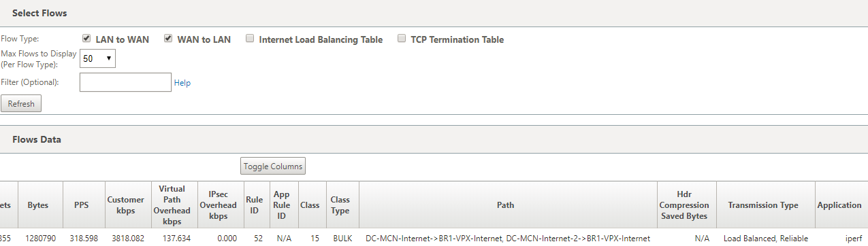The height and width of the screenshot is (246, 868).
Task: Click the Filter (Optional) input field
Action: coord(125,82)
